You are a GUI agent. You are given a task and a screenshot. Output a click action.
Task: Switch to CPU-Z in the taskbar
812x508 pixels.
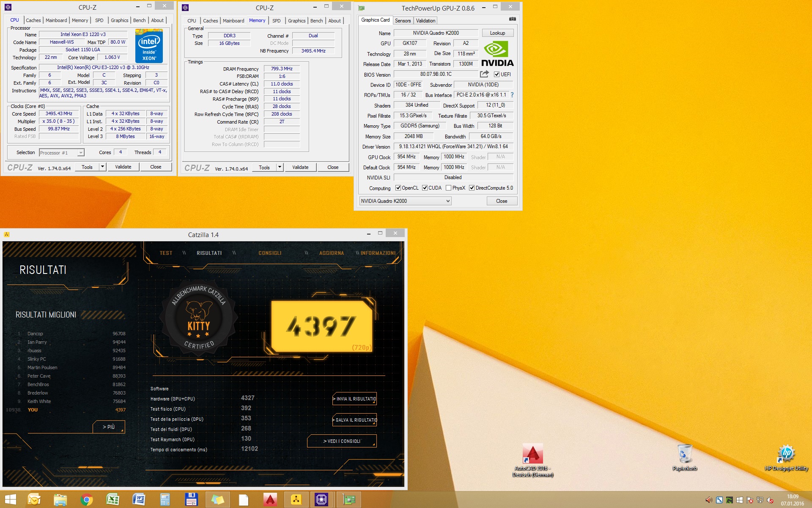coord(321,500)
